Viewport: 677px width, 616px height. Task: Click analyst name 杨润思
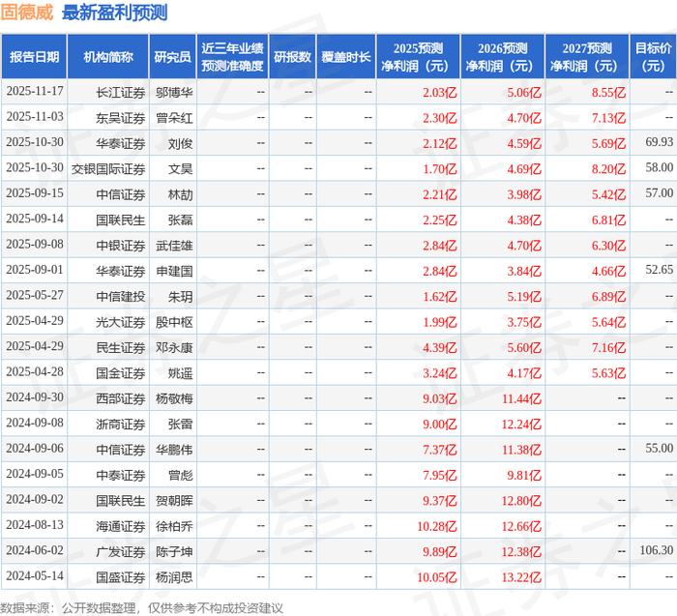click(x=174, y=576)
